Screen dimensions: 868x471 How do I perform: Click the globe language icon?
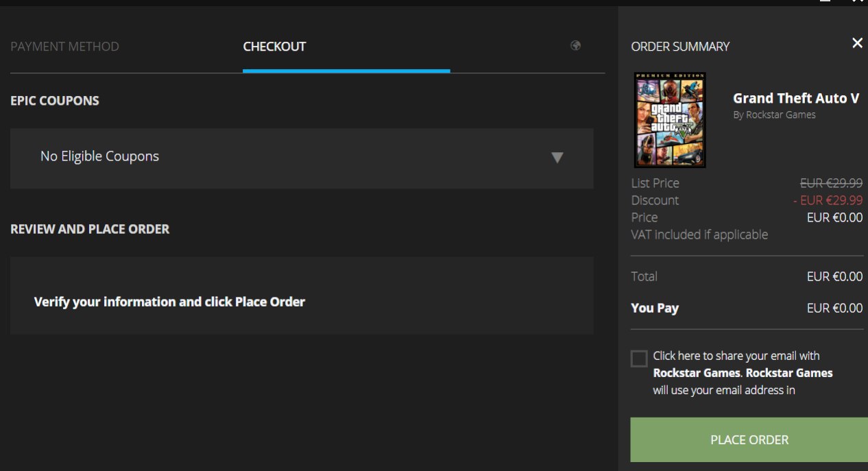click(x=576, y=46)
